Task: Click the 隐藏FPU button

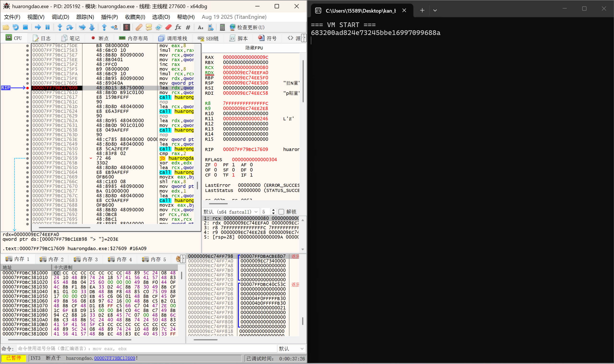Action: [x=254, y=48]
